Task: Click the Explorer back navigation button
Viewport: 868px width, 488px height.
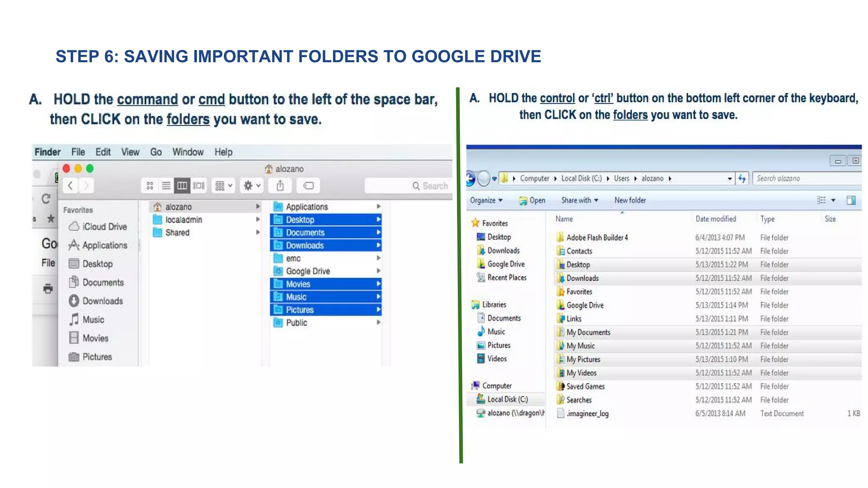Action: (470, 179)
